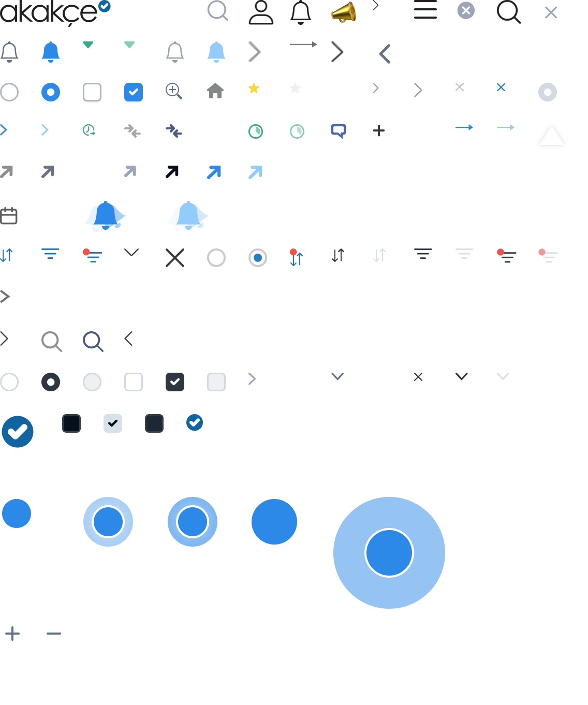Click the large blue location dot with halo
The width and height of the screenshot is (588, 705).
[x=389, y=553]
